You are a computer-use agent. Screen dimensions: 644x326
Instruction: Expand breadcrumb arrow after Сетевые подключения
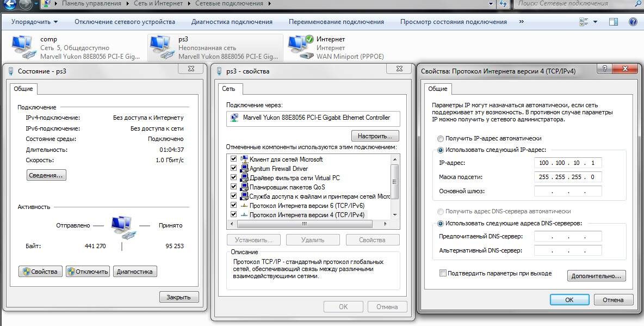click(x=269, y=4)
